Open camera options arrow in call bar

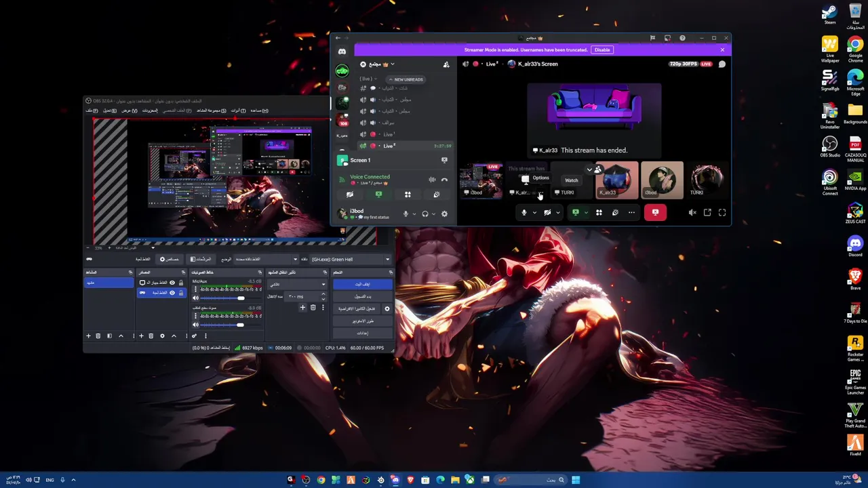557,213
